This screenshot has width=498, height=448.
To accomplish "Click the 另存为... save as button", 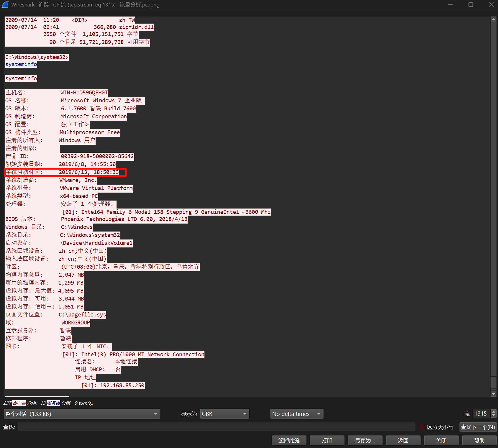I will click(x=365, y=440).
